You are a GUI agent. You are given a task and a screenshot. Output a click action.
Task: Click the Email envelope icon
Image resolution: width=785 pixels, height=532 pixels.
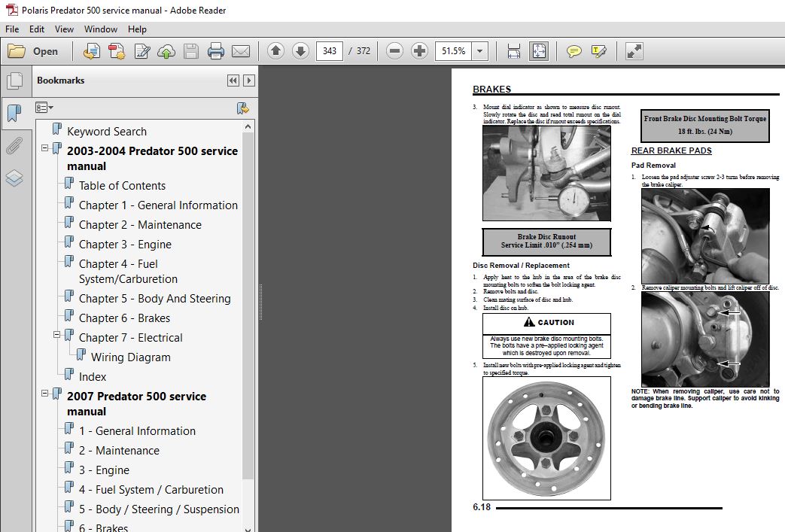[241, 51]
